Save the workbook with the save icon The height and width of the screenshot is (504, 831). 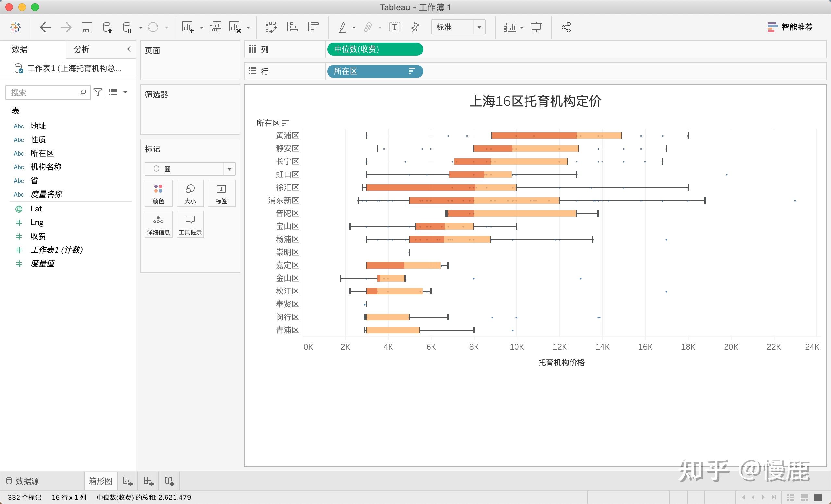[87, 27]
